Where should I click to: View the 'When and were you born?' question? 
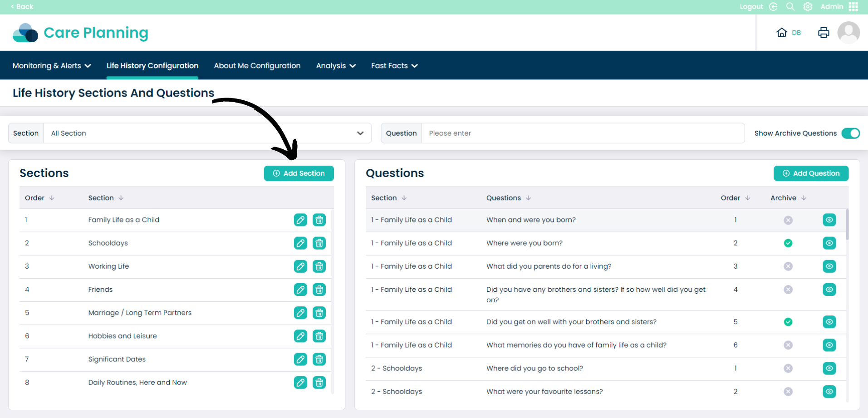click(829, 220)
